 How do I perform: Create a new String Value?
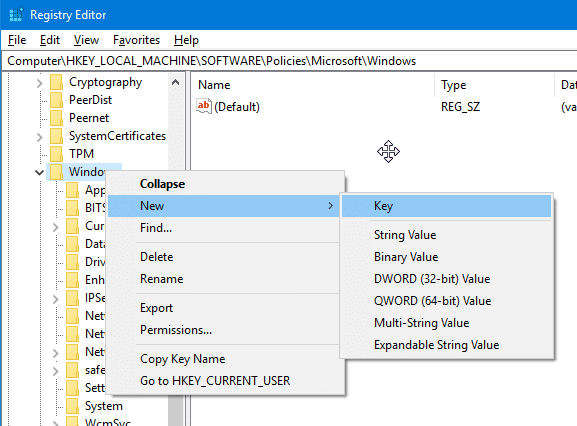(446, 235)
